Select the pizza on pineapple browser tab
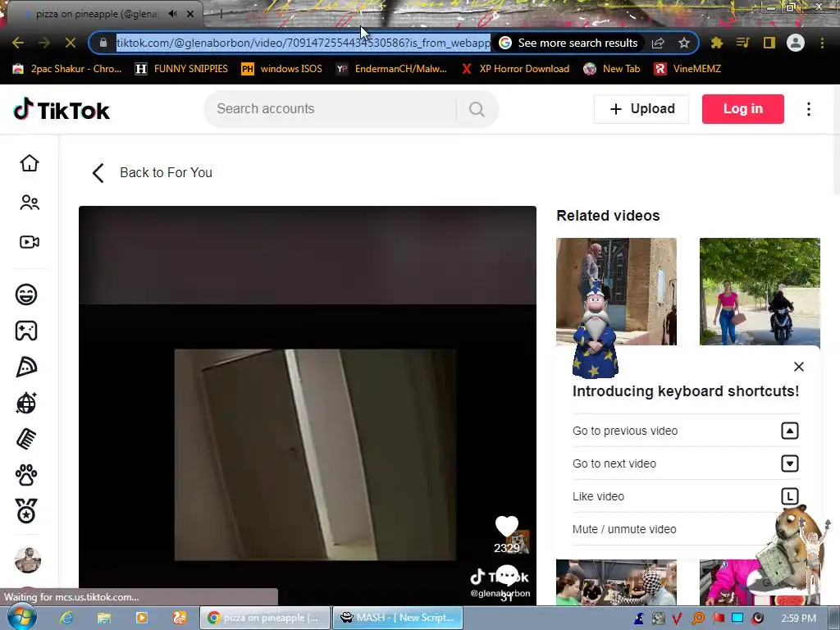 click(x=97, y=14)
